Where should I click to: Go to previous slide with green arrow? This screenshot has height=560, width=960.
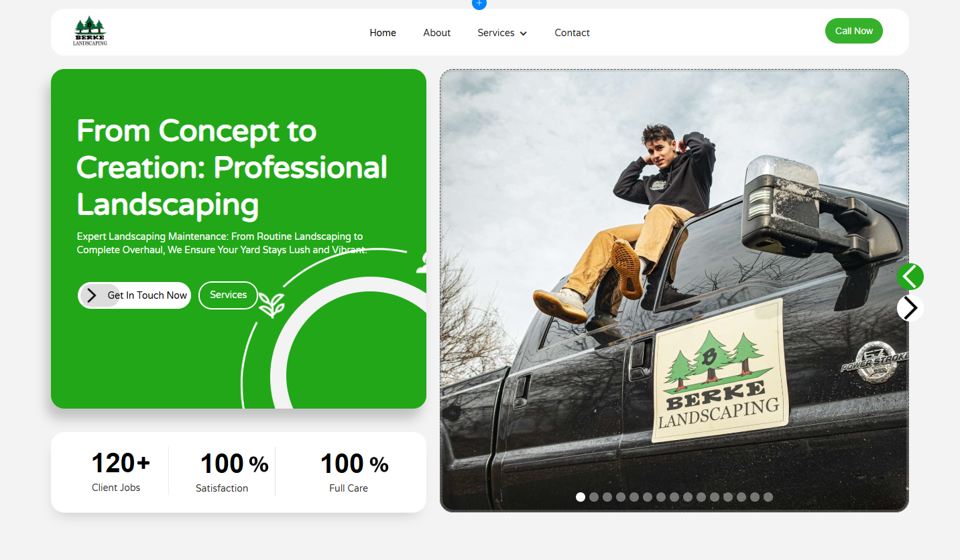910,277
